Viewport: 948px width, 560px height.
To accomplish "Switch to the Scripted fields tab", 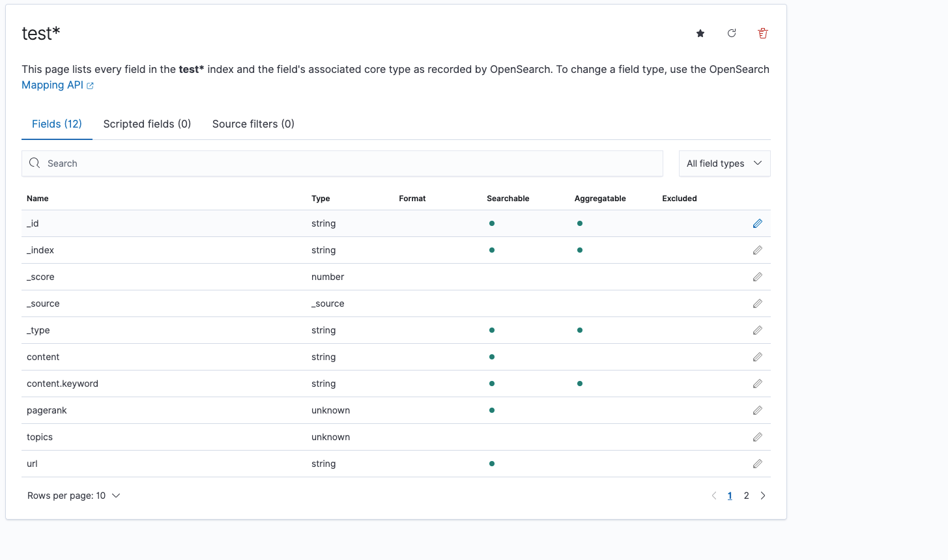I will click(x=147, y=124).
